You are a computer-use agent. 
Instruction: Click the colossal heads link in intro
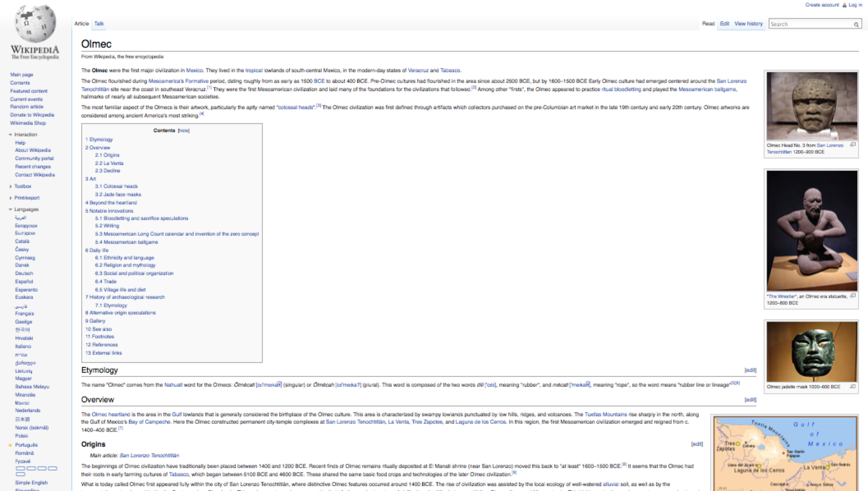[x=295, y=107]
